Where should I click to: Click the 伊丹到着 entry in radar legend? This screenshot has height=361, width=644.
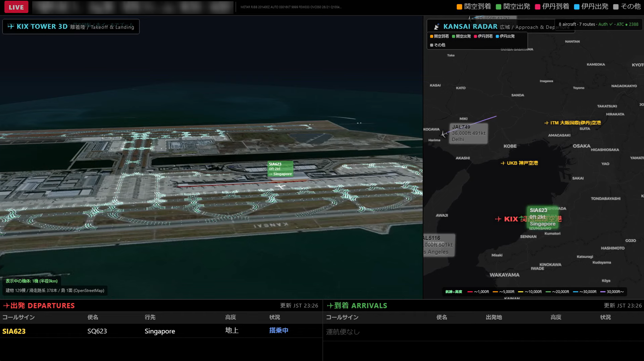(x=483, y=36)
